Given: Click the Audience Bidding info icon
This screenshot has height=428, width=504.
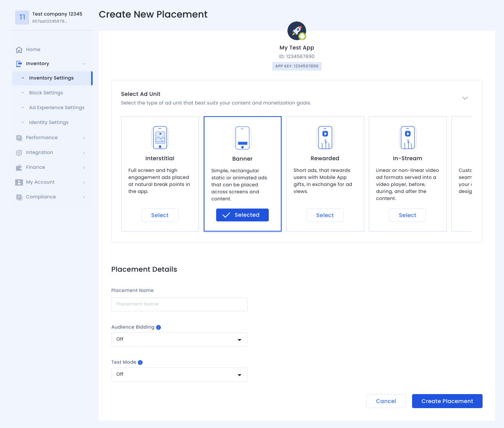Looking at the screenshot, I should tap(159, 327).
